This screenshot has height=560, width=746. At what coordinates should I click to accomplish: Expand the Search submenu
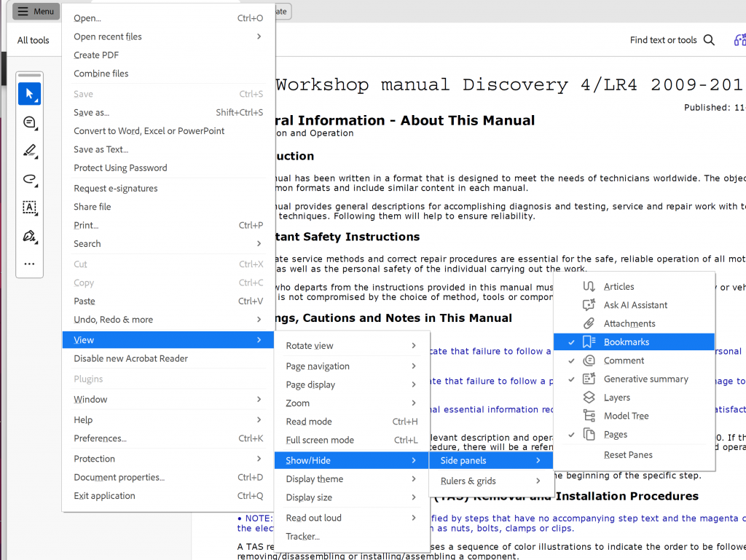coord(168,243)
